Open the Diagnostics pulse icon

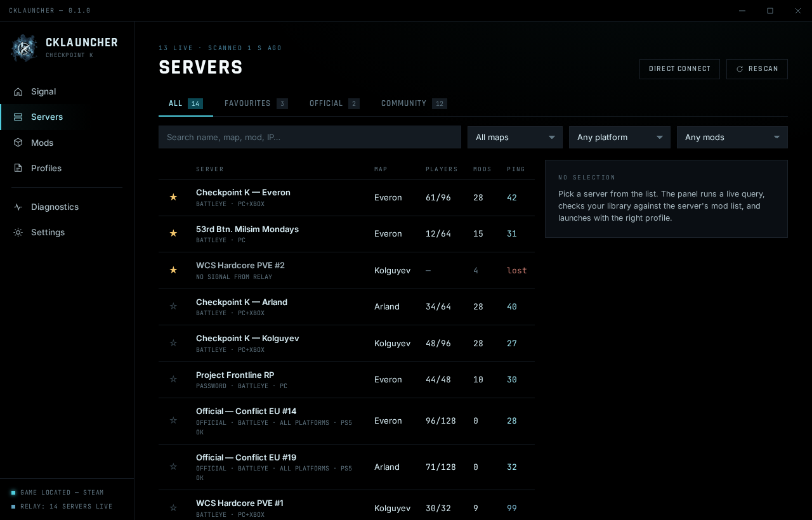18,207
